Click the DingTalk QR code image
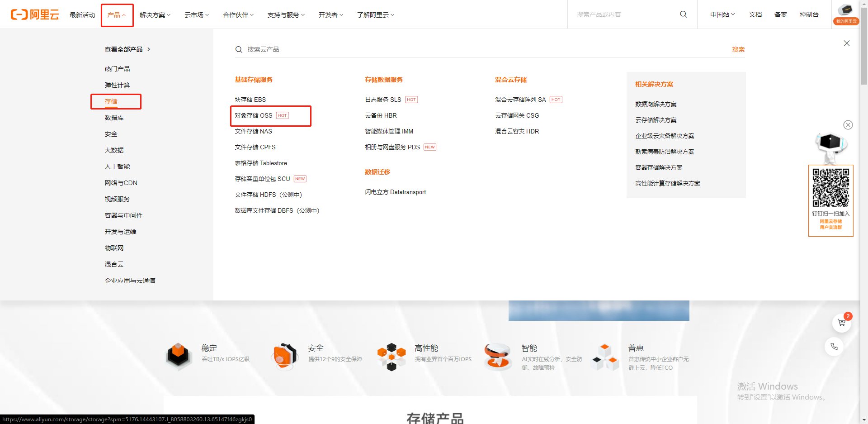Image resolution: width=868 pixels, height=424 pixels. [x=831, y=188]
